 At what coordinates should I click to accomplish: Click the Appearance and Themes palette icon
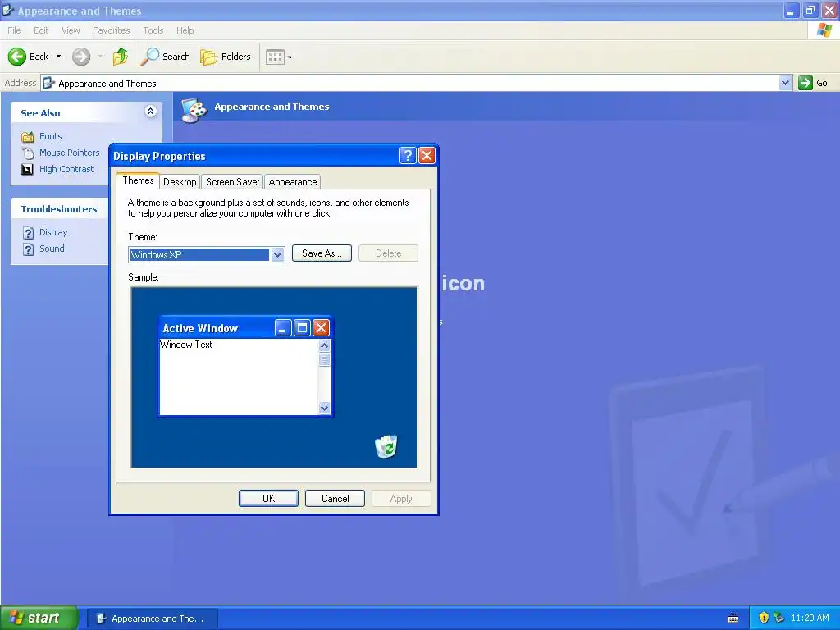click(194, 111)
